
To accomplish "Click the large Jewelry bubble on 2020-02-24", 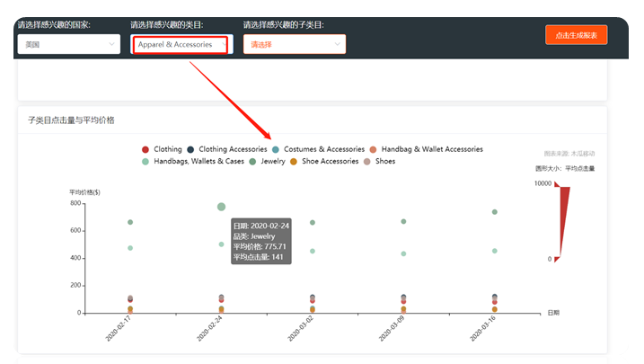I will [221, 207].
